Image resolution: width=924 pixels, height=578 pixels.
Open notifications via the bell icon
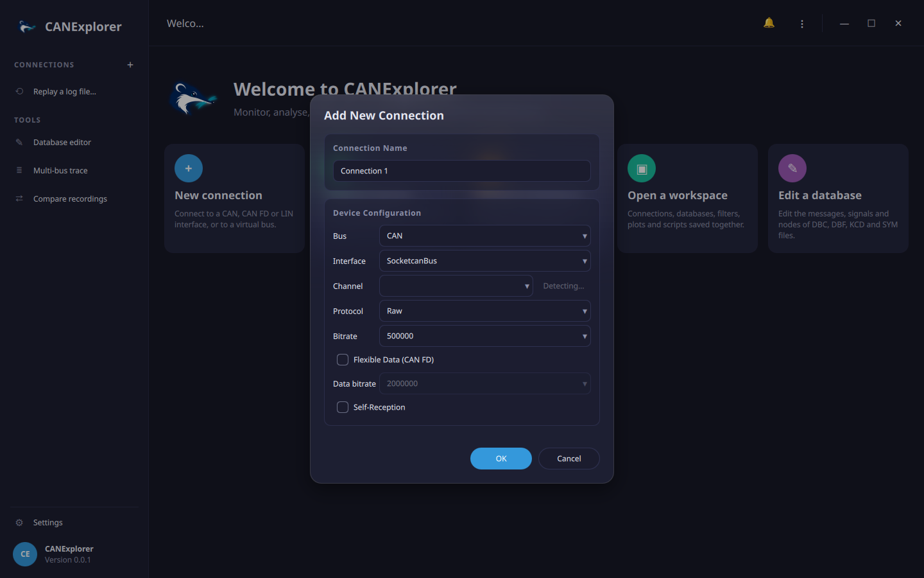(x=769, y=23)
